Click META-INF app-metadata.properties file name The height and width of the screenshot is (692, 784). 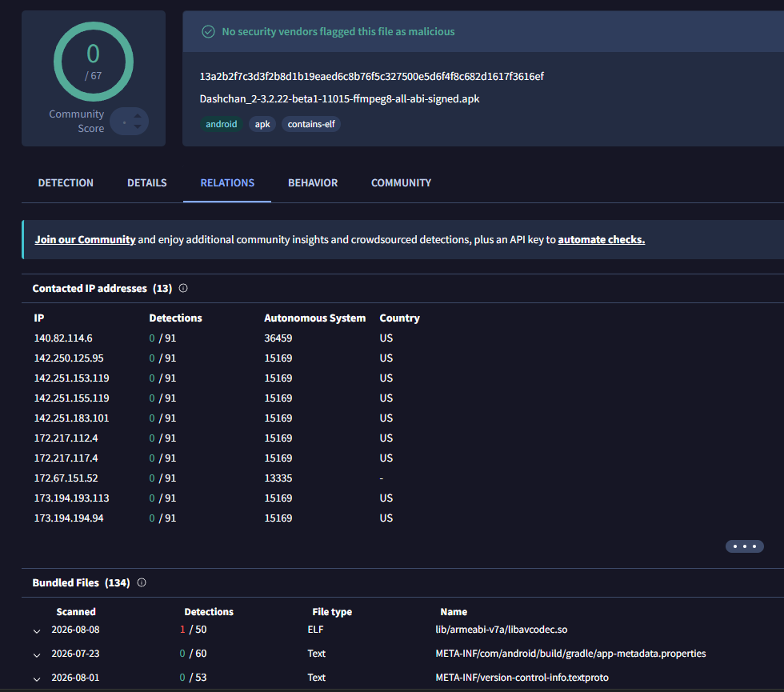[570, 654]
